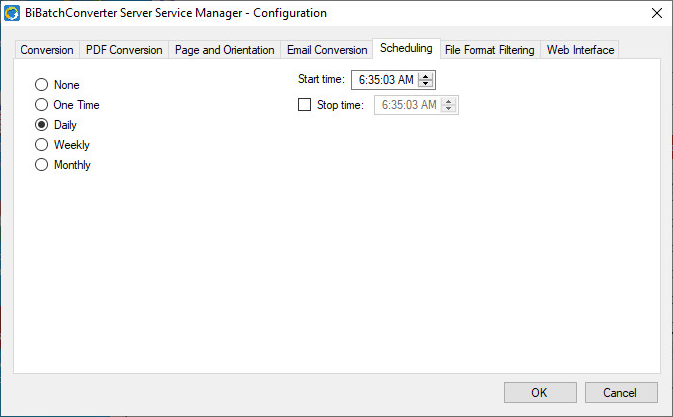Viewport: 673px width, 417px height.
Task: Select the One Time schedule option
Action: point(42,105)
